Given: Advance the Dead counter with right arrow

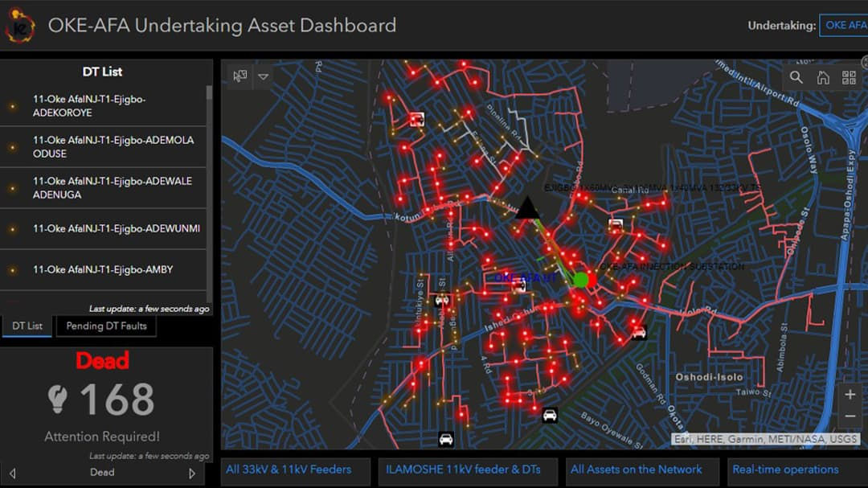Looking at the screenshot, I should pos(193,473).
